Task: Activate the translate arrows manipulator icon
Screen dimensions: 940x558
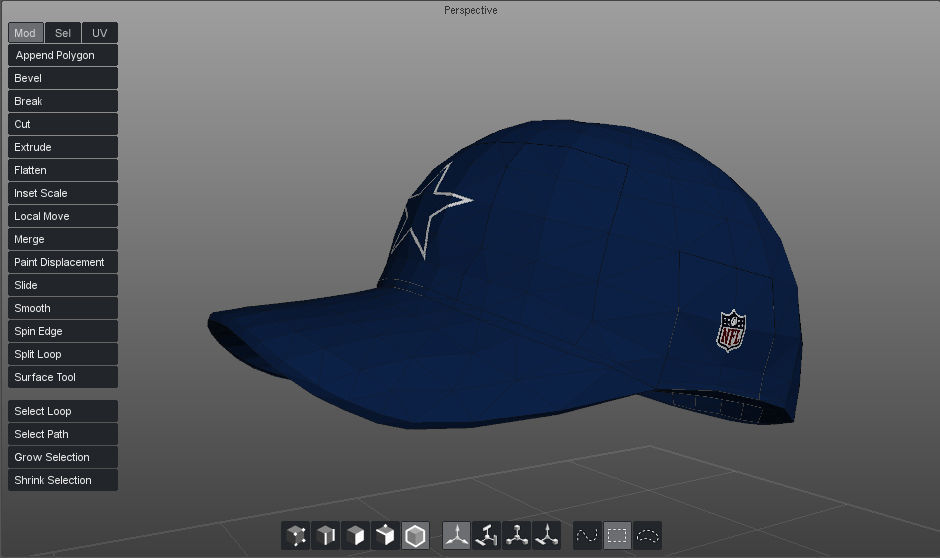Action: click(457, 535)
